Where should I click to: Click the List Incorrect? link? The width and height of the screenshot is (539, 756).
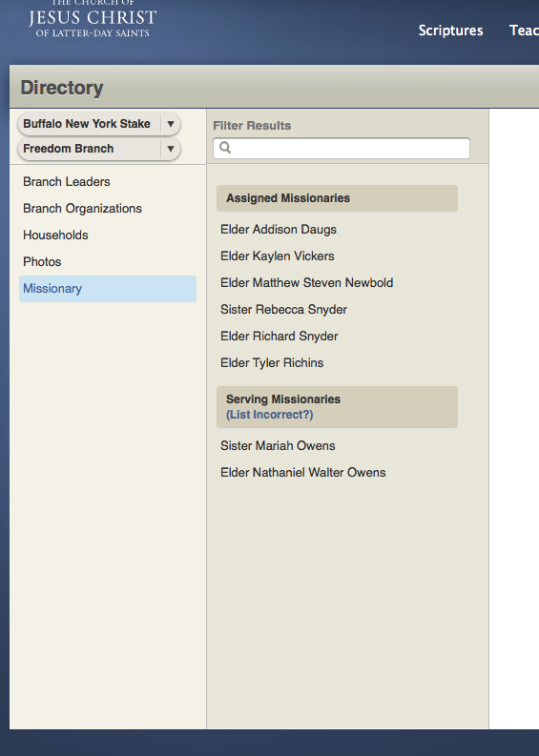(x=269, y=415)
